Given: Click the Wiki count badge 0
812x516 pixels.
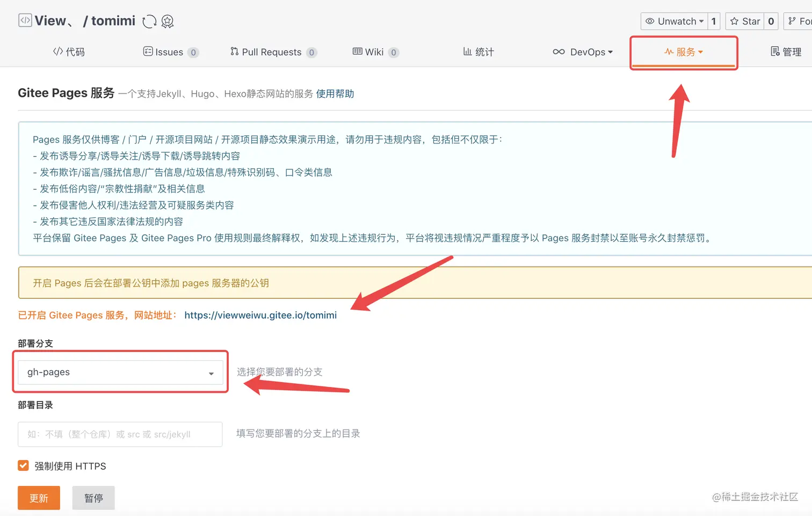Looking at the screenshot, I should 394,53.
